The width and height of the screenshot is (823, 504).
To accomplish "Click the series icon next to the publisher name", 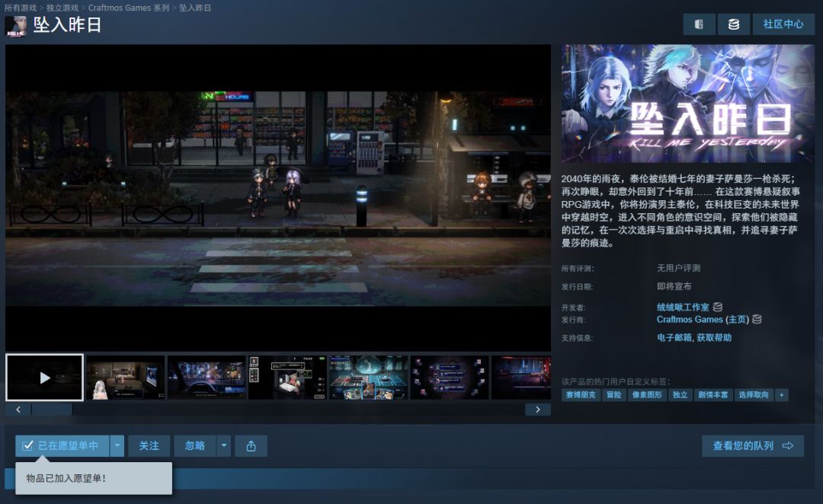I will 757,319.
